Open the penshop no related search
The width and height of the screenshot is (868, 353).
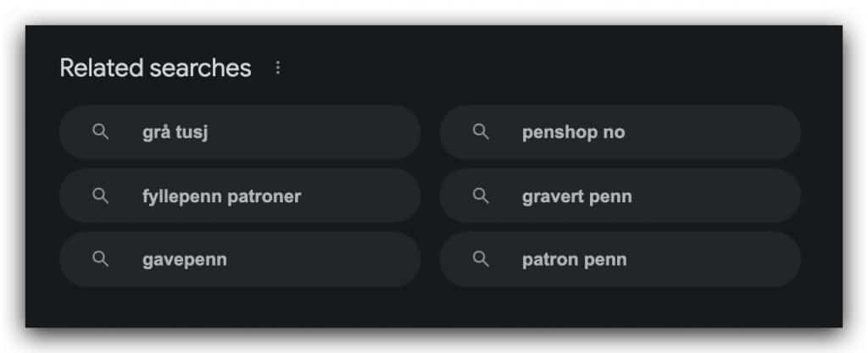[x=574, y=133]
